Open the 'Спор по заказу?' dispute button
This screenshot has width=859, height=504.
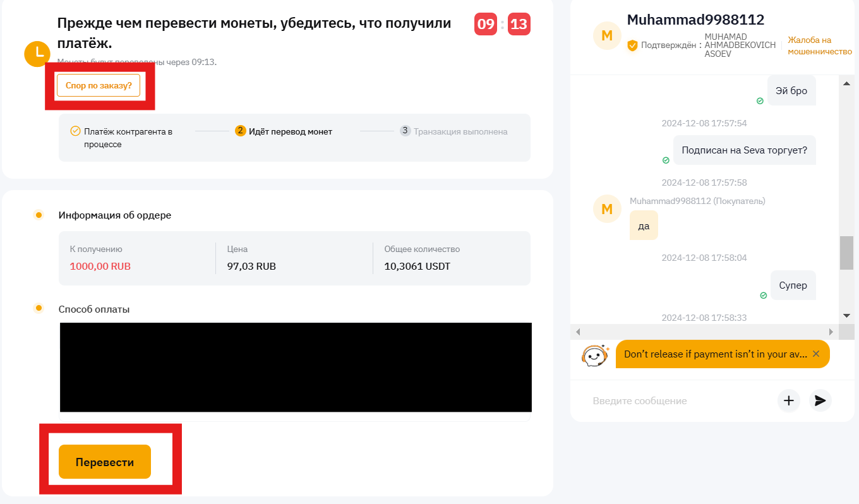(99, 85)
